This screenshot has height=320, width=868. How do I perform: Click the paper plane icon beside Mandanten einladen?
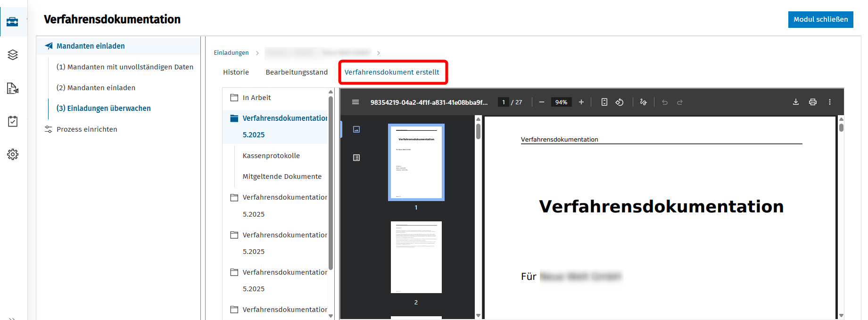click(49, 46)
